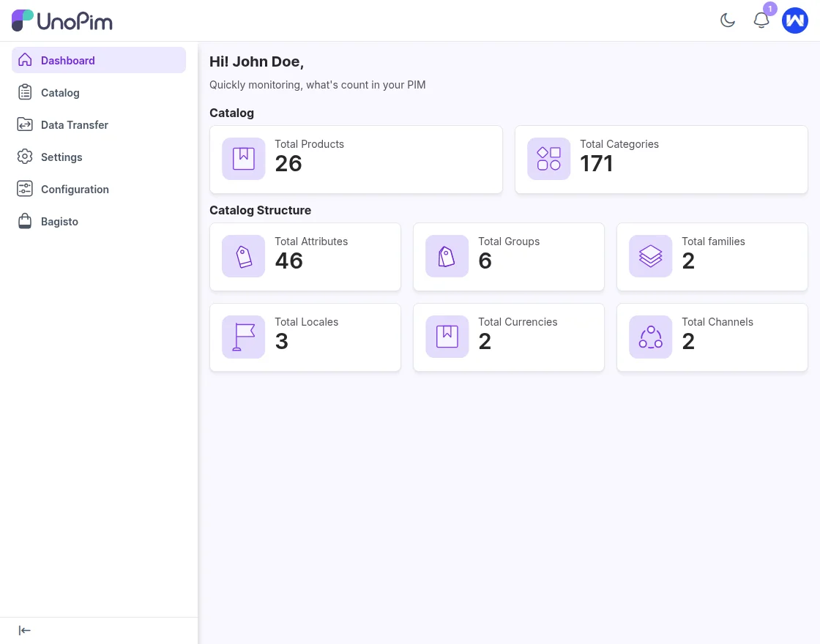
Task: Open the Total Groups card
Action: [x=508, y=256]
